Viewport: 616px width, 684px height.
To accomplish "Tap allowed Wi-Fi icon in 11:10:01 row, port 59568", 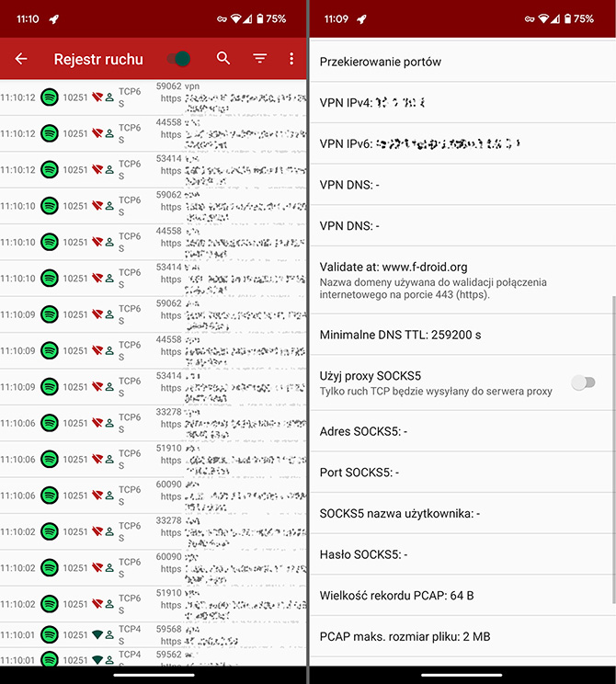I will click(97, 634).
